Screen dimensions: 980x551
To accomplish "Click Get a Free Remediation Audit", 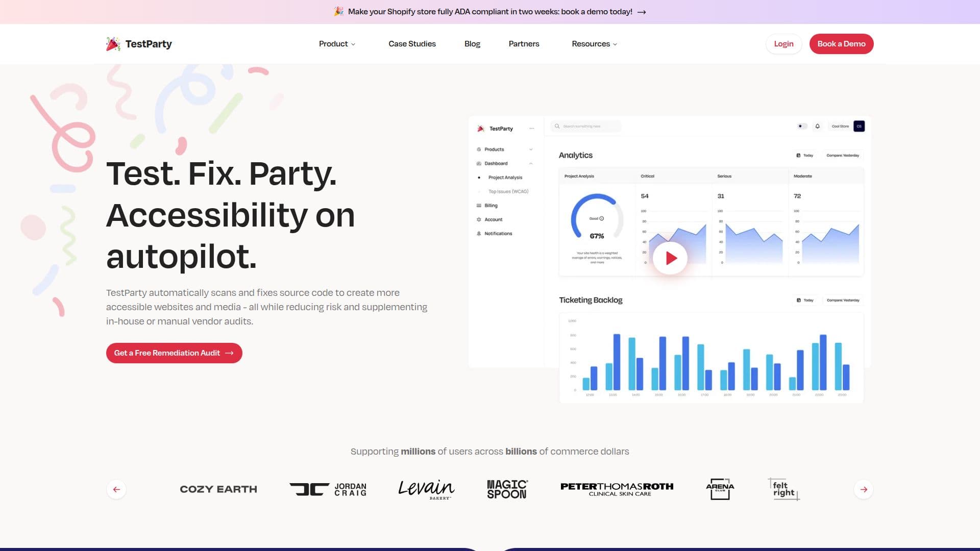I will [174, 353].
